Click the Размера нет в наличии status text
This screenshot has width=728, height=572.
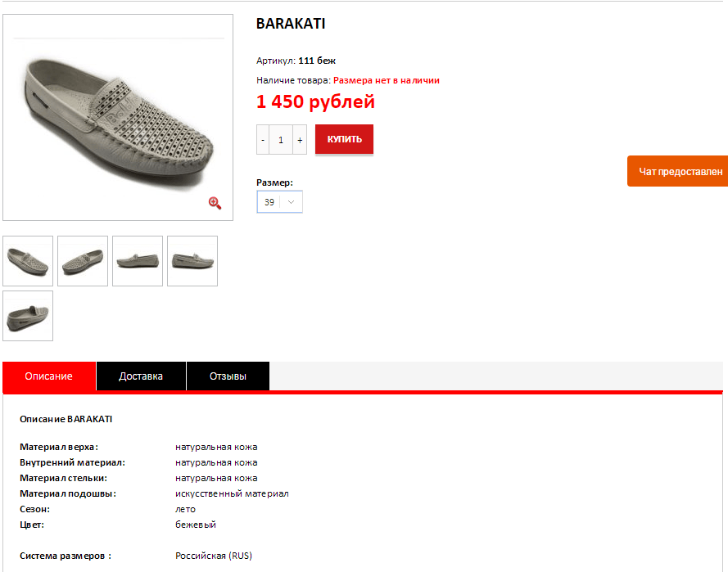tap(387, 80)
